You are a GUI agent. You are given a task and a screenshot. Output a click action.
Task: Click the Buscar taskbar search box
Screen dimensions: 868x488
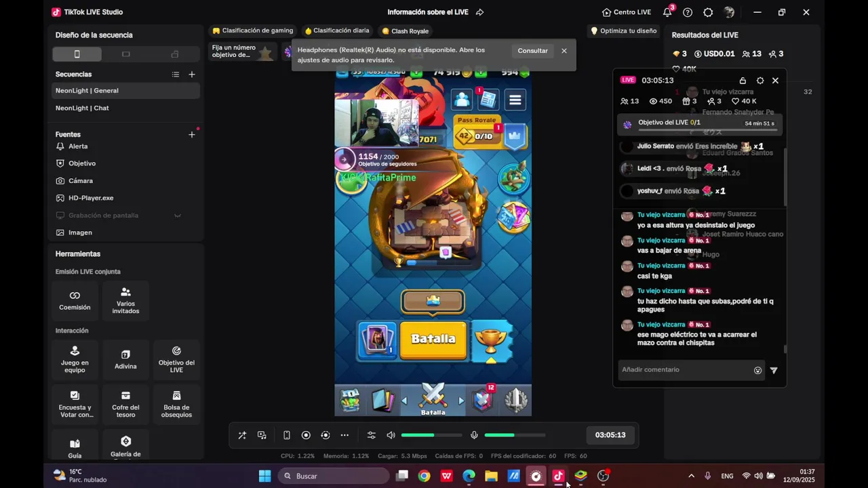coord(334,476)
